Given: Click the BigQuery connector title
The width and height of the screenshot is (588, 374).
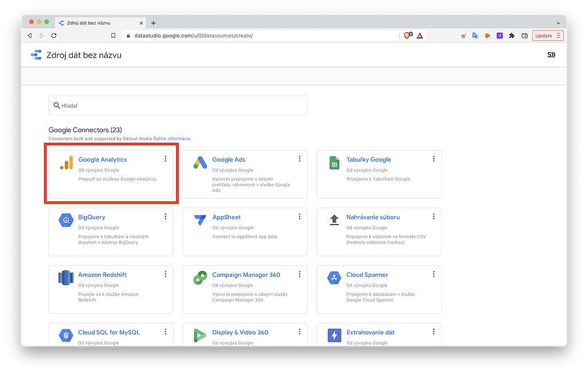Looking at the screenshot, I should (91, 217).
